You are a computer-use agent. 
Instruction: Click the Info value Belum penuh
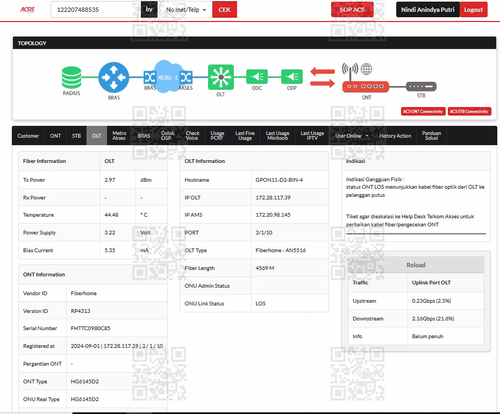(427, 336)
